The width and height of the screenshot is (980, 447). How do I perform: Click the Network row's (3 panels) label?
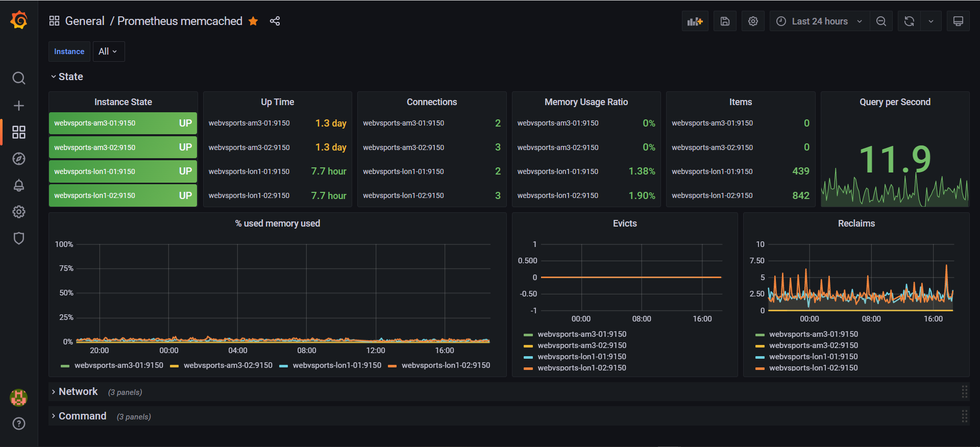[125, 392]
